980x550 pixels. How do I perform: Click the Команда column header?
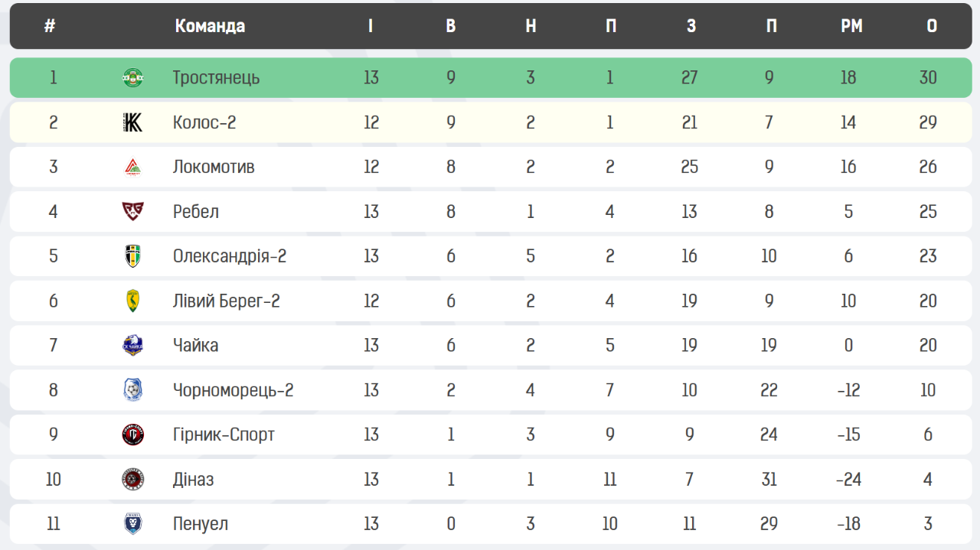pyautogui.click(x=210, y=26)
